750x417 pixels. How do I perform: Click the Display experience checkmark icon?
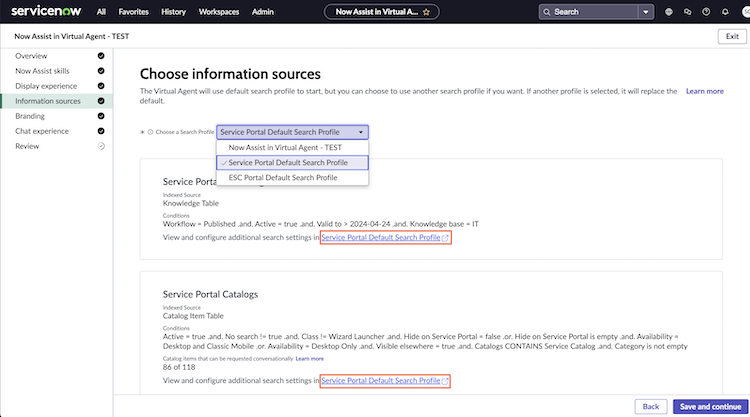(x=101, y=86)
